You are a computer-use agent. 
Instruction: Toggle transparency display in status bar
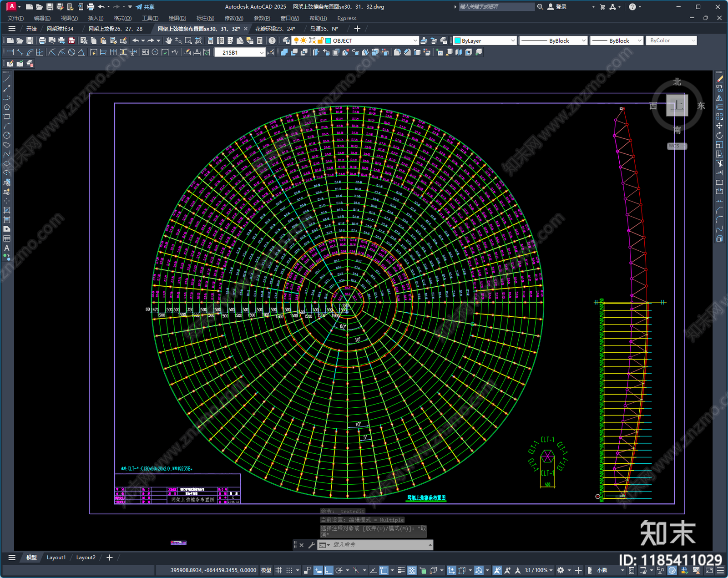412,570
